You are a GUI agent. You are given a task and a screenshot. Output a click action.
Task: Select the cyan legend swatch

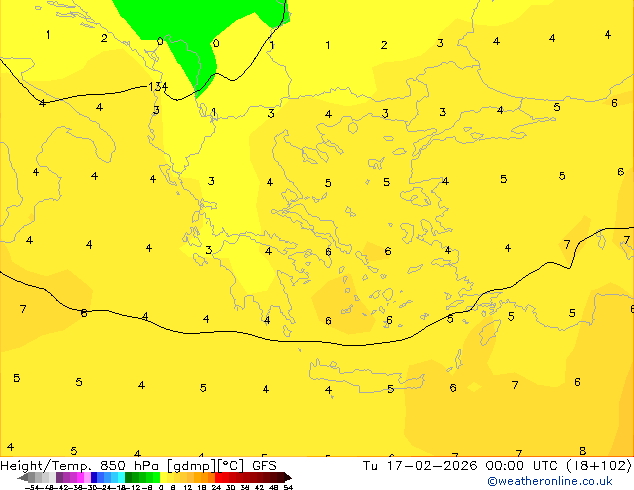pos(121,477)
